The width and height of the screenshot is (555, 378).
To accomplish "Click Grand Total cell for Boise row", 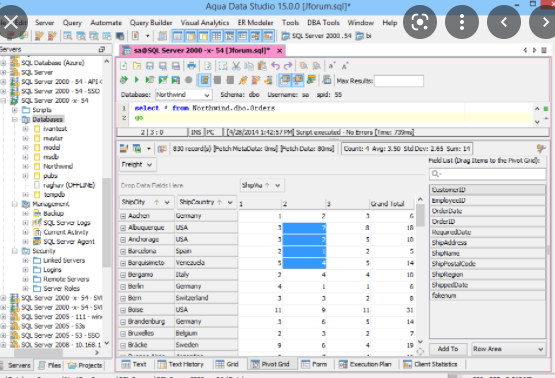I will coord(392,310).
